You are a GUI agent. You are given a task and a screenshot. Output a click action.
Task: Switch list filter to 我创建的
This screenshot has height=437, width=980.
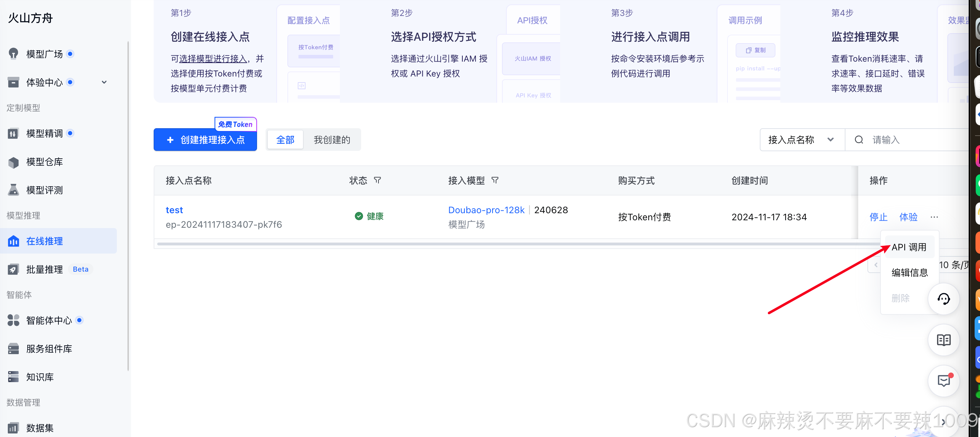(332, 140)
